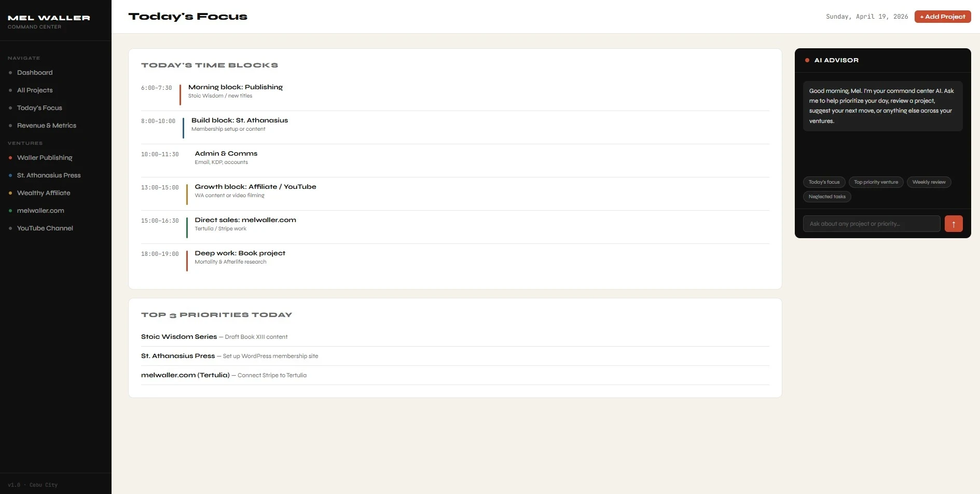Open Revenue & Metrics page
Screen dimensions: 980x494
coord(47,126)
